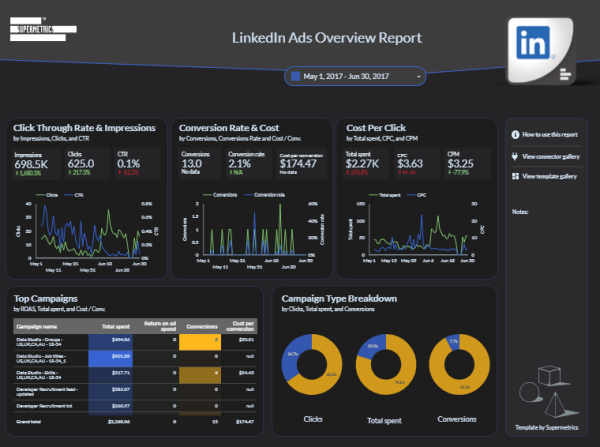This screenshot has width=600, height=447.
Task: Select the Developer Recruitment feed campaign row
Action: [135, 392]
